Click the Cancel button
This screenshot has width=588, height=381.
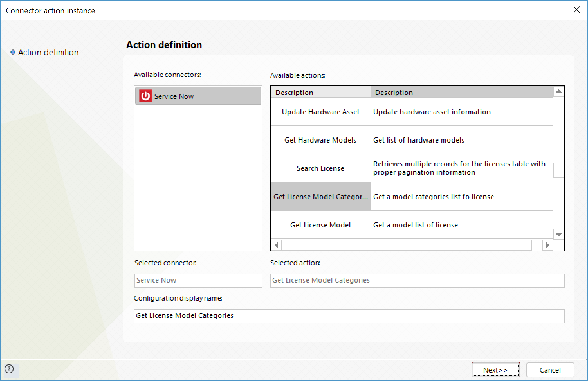[550, 370]
